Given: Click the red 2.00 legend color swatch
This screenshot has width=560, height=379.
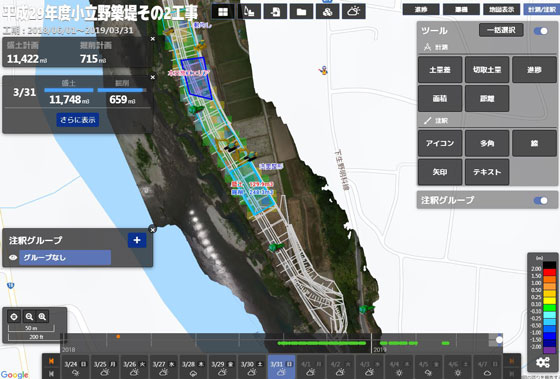Looking at the screenshot, I should pos(549,272).
